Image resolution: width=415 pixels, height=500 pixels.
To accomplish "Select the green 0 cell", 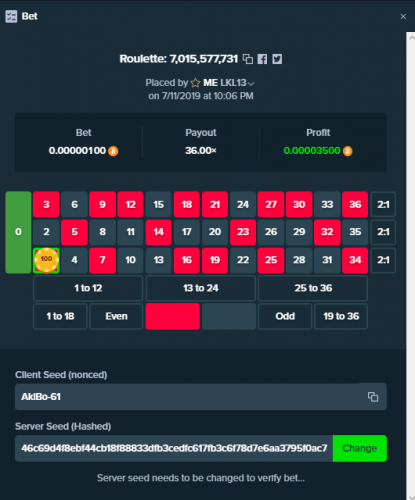I will [18, 232].
